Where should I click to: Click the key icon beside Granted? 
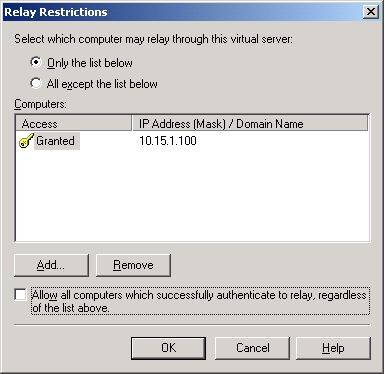click(x=26, y=141)
